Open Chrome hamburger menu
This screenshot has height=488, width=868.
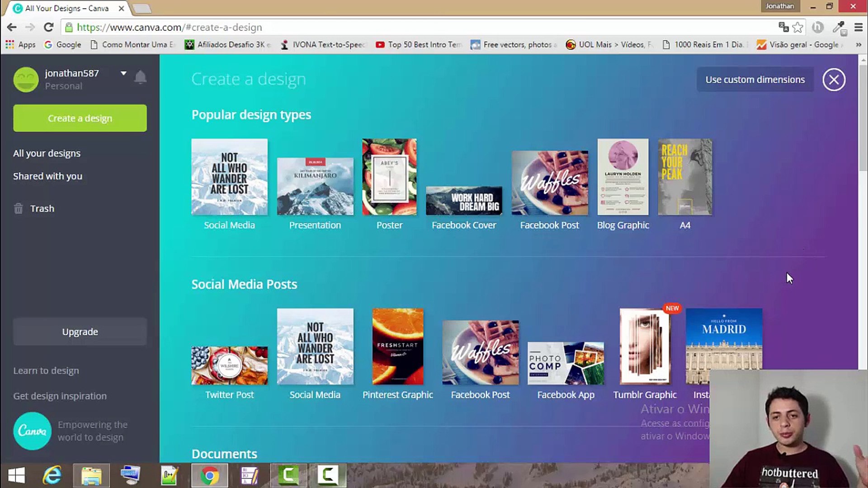pos(858,28)
